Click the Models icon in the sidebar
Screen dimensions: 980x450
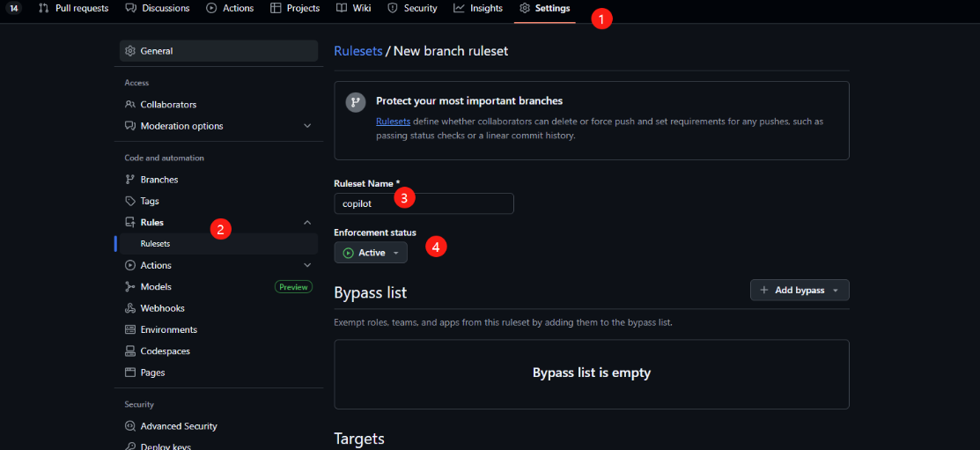(130, 287)
